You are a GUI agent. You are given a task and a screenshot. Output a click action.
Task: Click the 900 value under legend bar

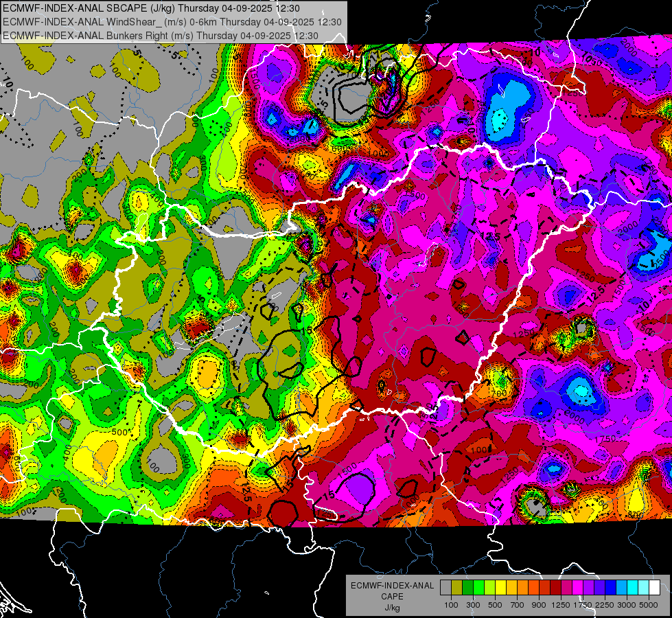[x=539, y=605]
